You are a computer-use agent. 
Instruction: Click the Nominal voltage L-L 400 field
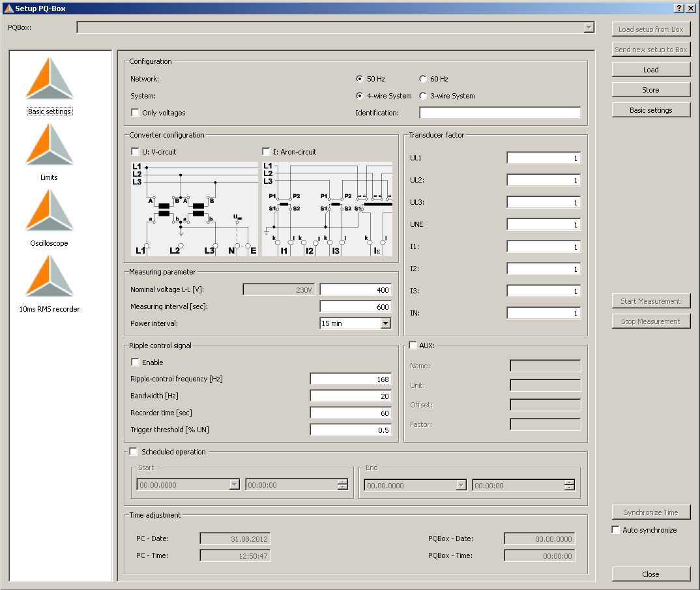356,290
